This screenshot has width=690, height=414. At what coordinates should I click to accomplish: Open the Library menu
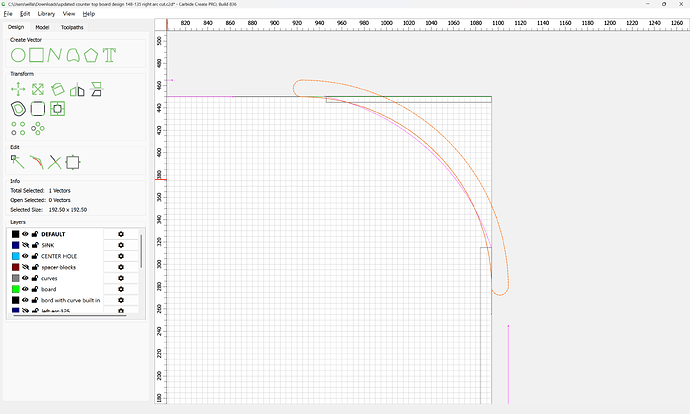click(46, 14)
